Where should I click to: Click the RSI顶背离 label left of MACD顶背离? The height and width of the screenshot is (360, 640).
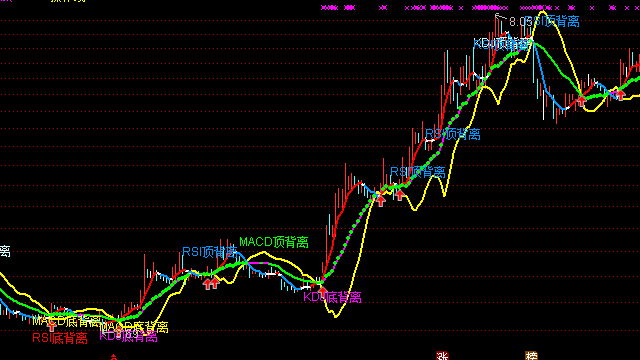pos(210,252)
